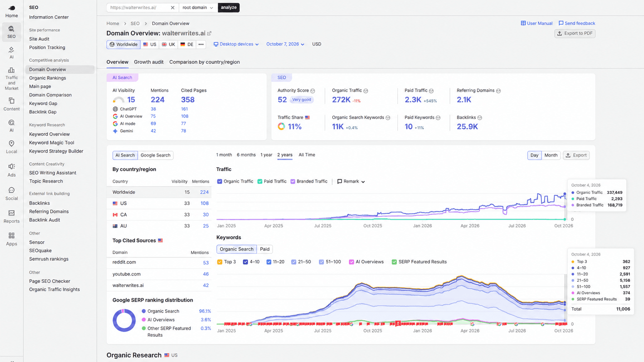Select the 1 year time range
The height and width of the screenshot is (362, 644).
point(266,155)
